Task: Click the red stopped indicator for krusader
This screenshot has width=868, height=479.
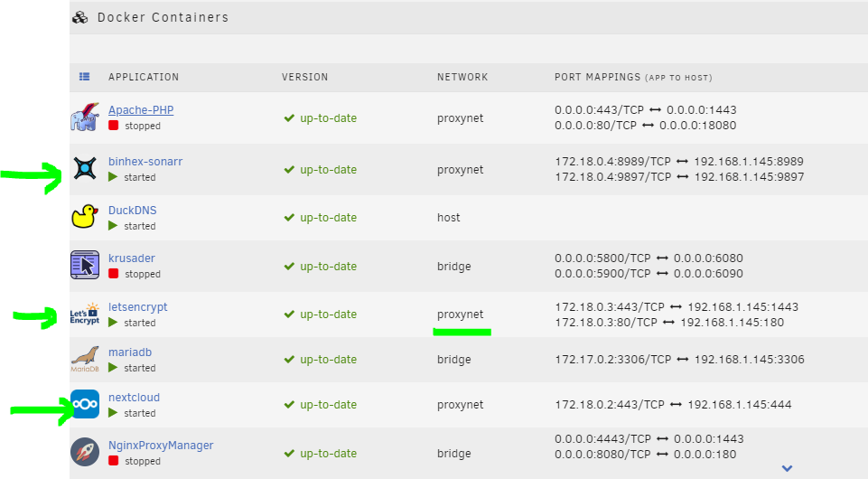Action: [114, 274]
